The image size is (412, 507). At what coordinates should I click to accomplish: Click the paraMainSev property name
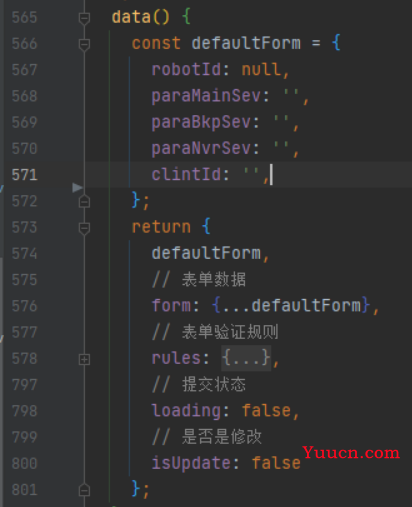point(206,96)
